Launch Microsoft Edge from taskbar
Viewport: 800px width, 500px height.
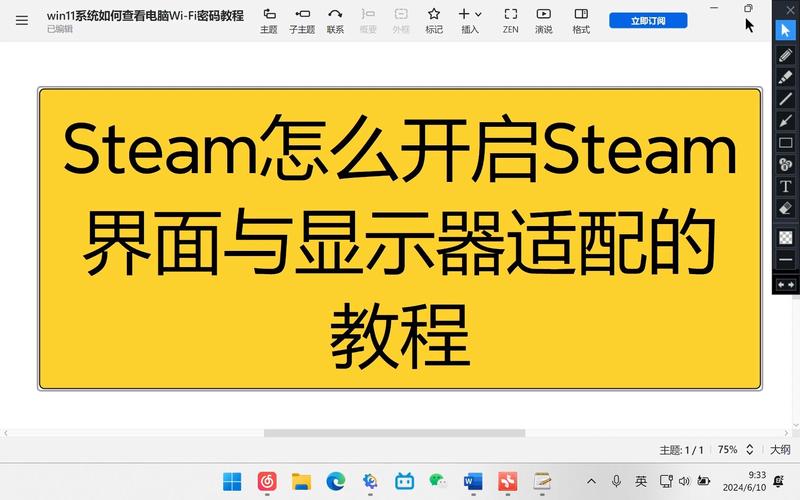click(x=336, y=481)
